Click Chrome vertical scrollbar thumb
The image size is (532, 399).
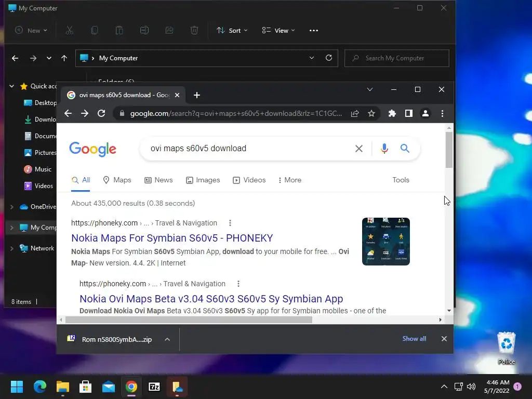pos(449,150)
